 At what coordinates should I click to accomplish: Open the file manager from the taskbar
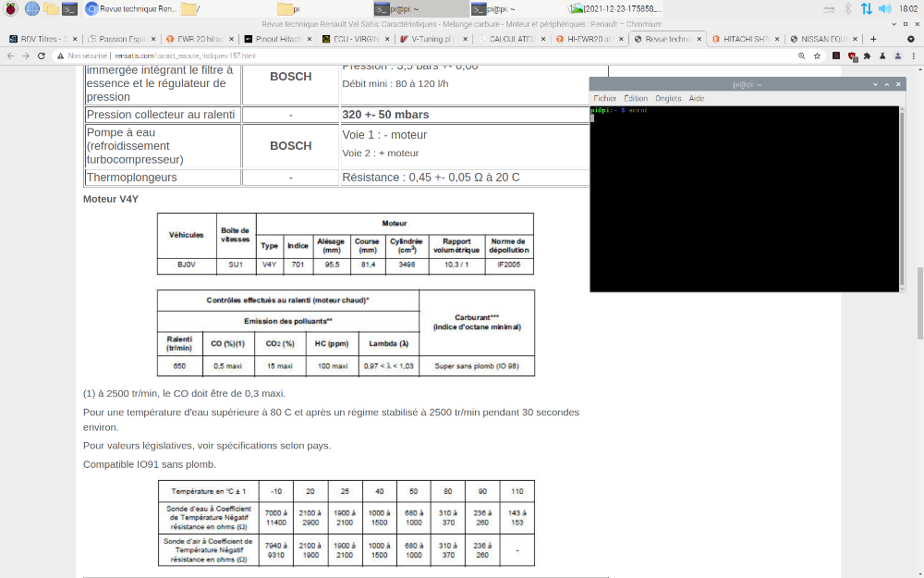pyautogui.click(x=51, y=8)
